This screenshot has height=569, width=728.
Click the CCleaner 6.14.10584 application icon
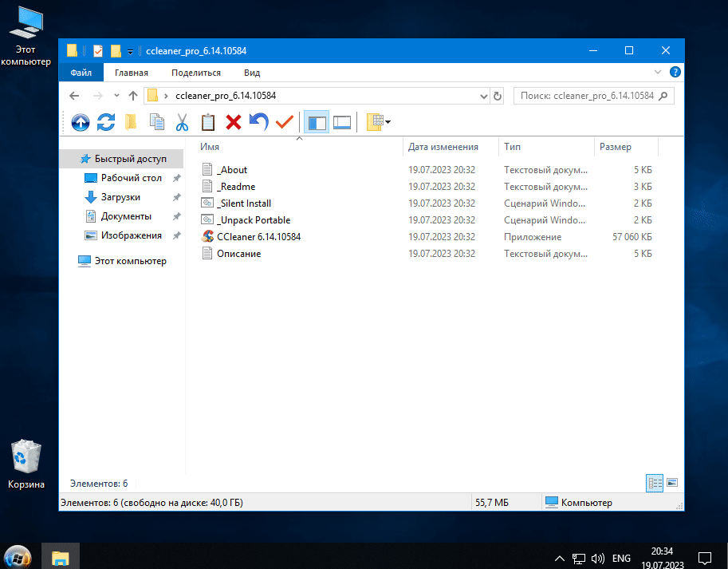[207, 237]
